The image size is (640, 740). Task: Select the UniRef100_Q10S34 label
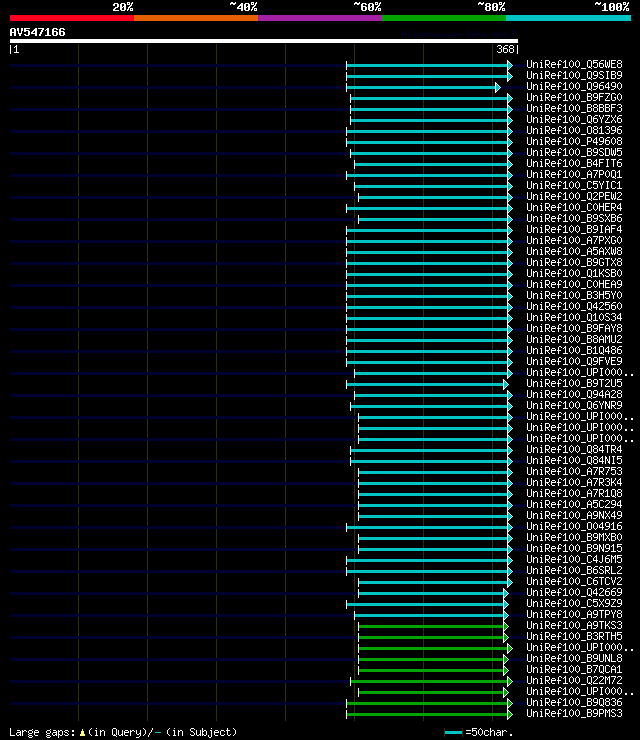tap(574, 318)
